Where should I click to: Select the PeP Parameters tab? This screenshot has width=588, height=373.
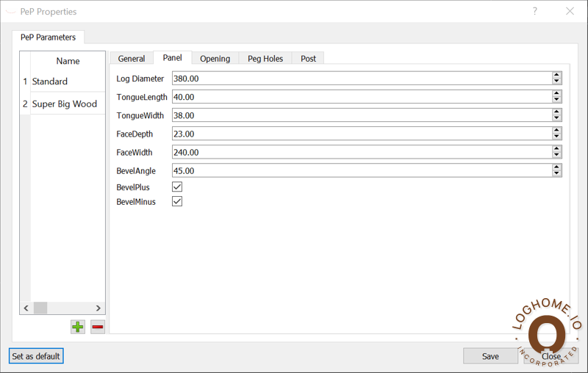coord(48,37)
